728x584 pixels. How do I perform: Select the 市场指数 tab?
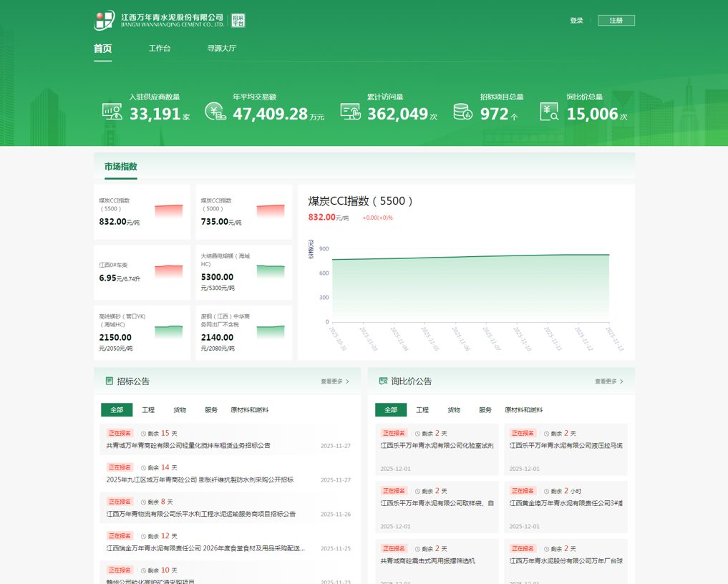pos(121,167)
